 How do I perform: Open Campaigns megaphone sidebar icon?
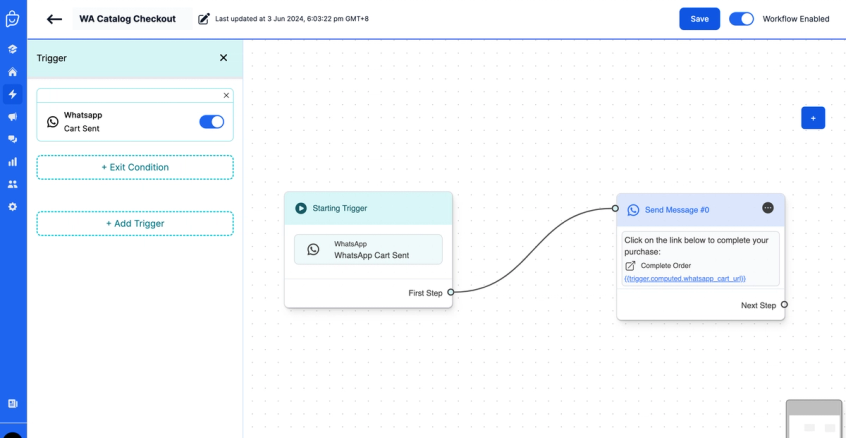tap(12, 117)
